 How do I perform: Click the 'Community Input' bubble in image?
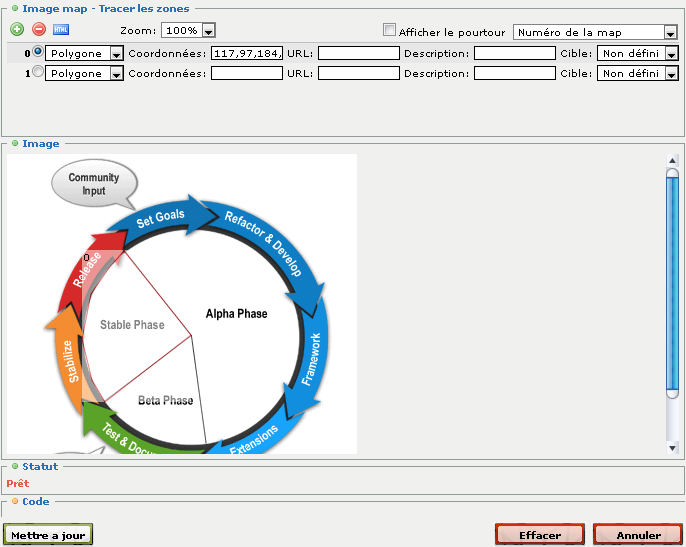93,184
